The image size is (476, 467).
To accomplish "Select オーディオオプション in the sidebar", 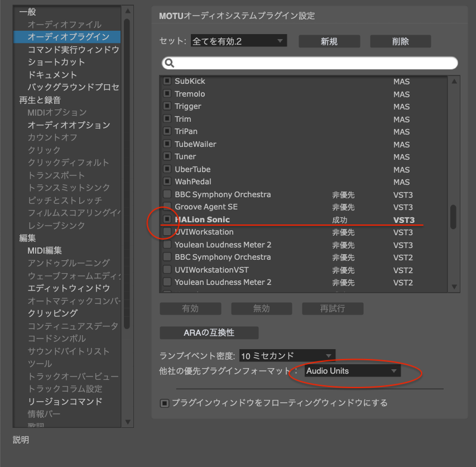I will (69, 125).
